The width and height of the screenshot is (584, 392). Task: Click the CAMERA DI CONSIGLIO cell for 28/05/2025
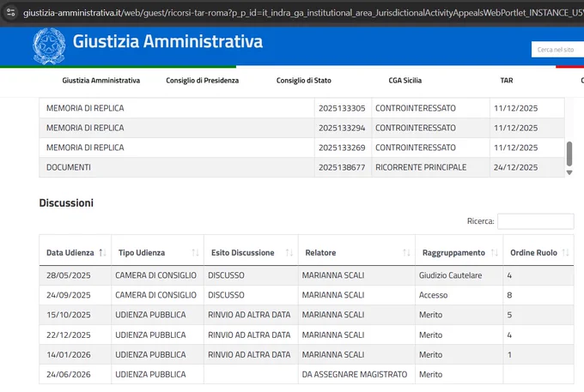point(155,275)
